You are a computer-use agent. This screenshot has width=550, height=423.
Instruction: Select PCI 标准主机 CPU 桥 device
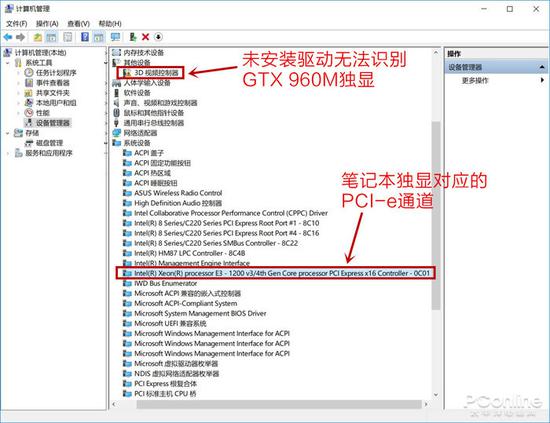coord(165,394)
